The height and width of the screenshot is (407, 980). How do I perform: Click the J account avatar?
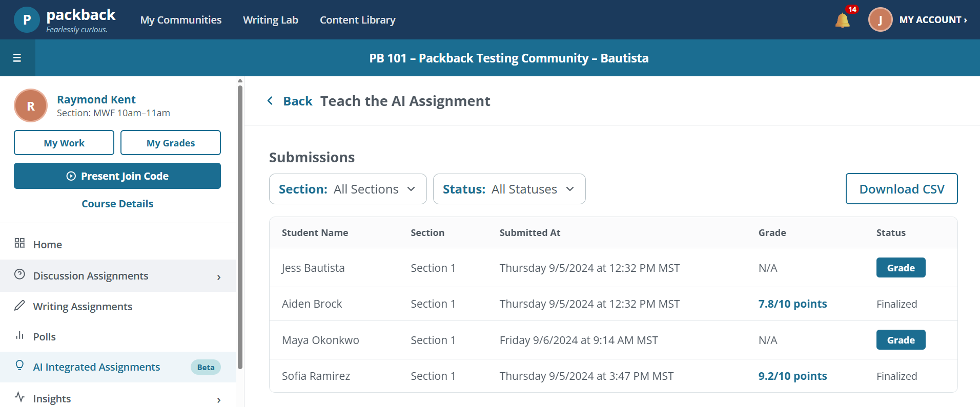pos(880,20)
